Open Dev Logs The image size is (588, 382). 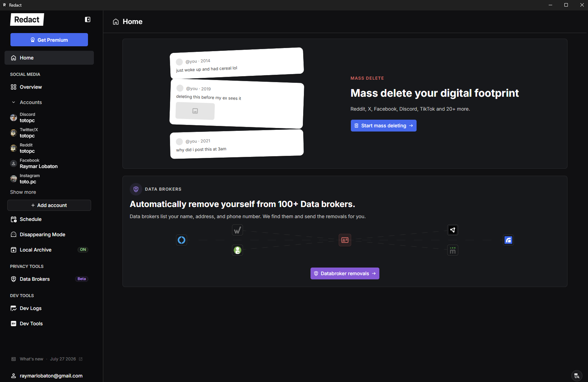click(49, 308)
